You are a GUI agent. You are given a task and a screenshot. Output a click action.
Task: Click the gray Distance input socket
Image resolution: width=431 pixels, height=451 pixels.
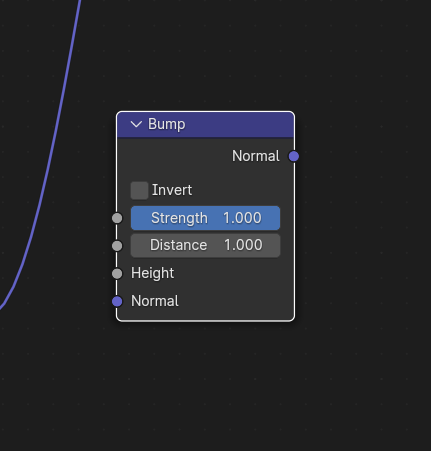117,246
